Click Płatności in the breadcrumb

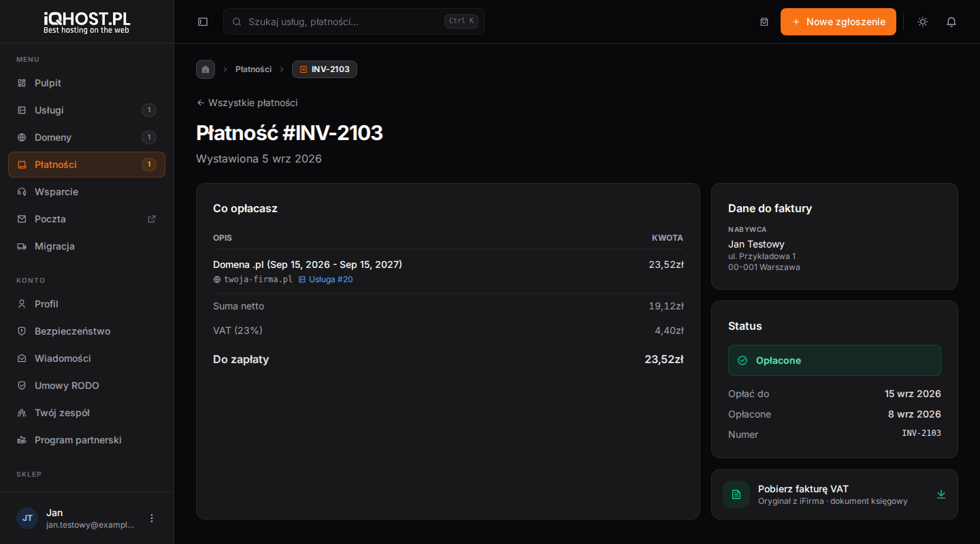(x=253, y=69)
